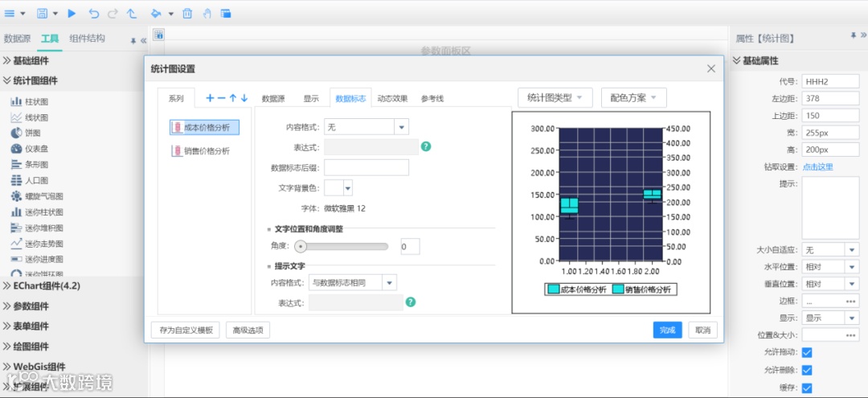Click the pin icon in left panel

[x=133, y=40]
